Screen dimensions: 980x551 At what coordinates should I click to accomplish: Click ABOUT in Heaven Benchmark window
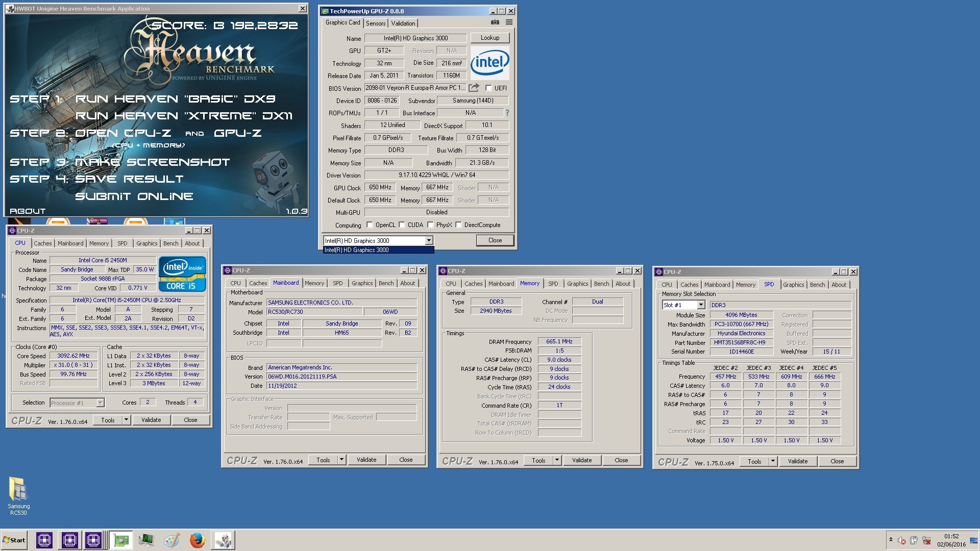(x=28, y=211)
